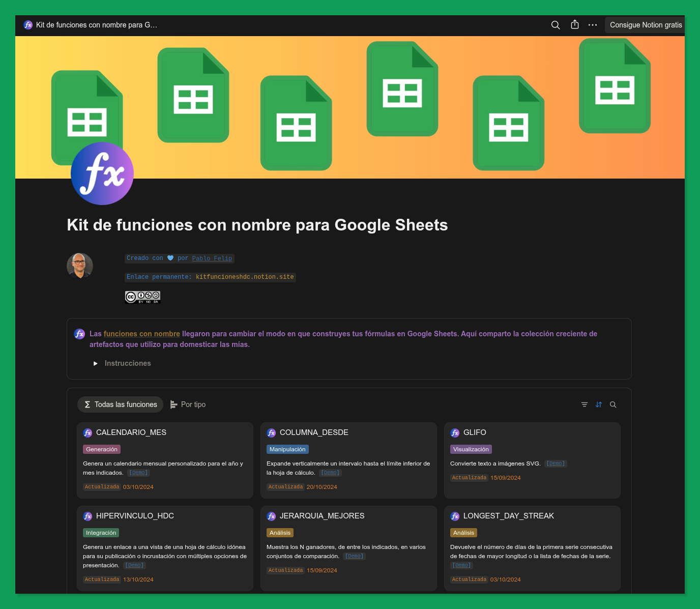The image size is (700, 609).
Task: Open the LONGEST_DAY_STREAK card title
Action: pos(509,516)
